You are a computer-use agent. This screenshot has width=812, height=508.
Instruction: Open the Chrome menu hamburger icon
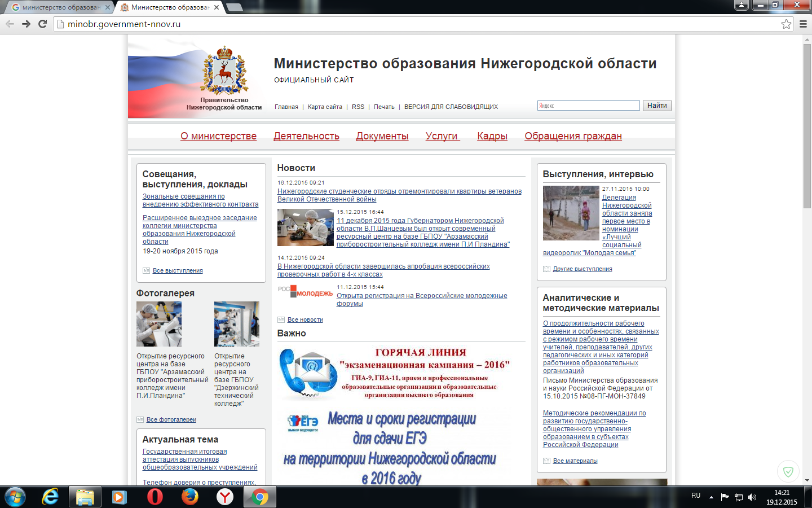[803, 24]
